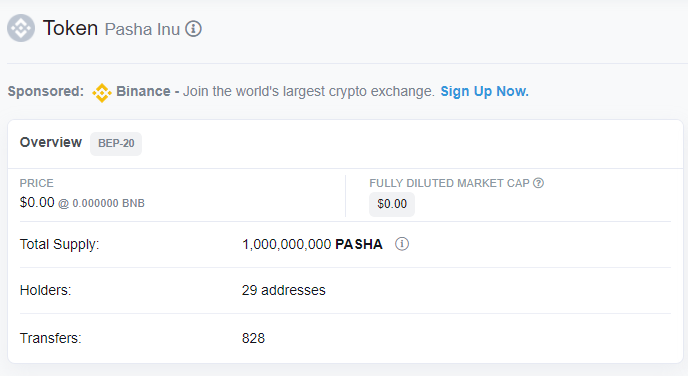This screenshot has height=376, width=688.
Task: Click the $0.00 market cap badge
Action: (392, 204)
